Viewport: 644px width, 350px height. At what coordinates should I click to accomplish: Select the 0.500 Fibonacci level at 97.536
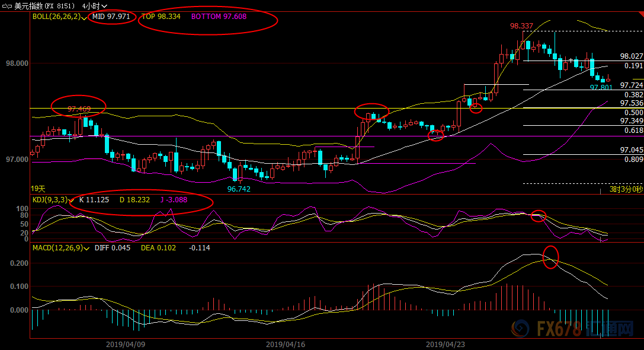[633, 112]
